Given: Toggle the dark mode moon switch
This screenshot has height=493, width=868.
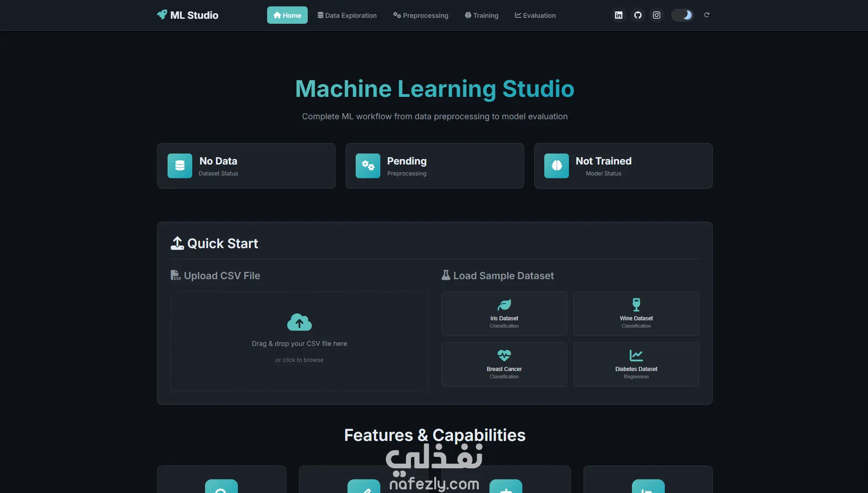Looking at the screenshot, I should tap(683, 15).
